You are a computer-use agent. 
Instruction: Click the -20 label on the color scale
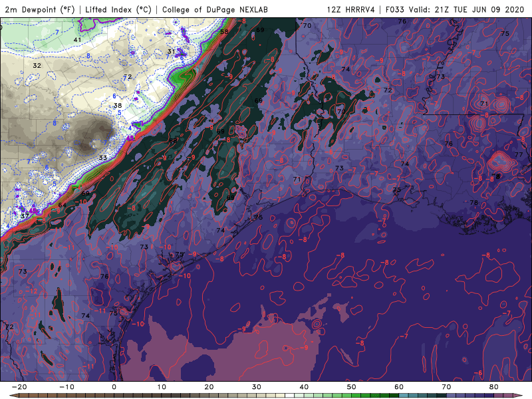(19, 387)
